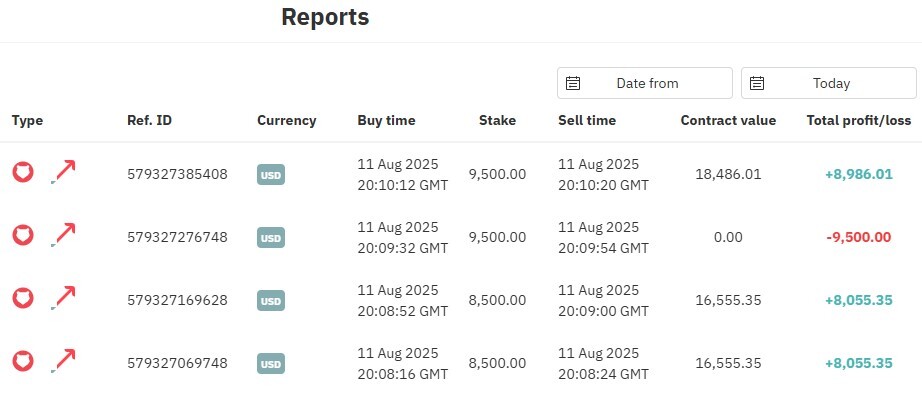
Task: Open row with contract value 18,486.01
Action: [x=461, y=175]
